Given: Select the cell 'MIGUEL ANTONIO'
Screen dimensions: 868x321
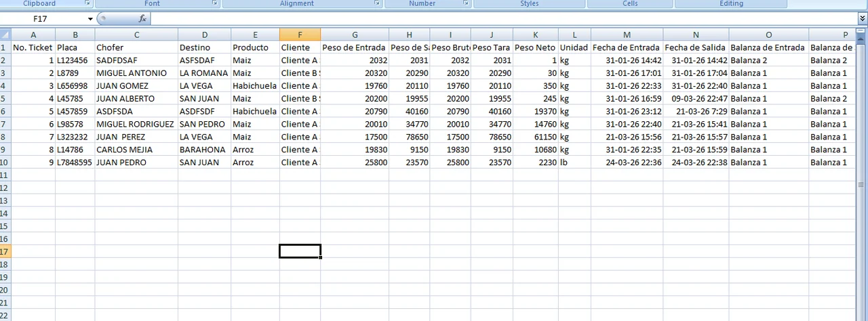Looking at the screenshot, I should [x=136, y=73].
